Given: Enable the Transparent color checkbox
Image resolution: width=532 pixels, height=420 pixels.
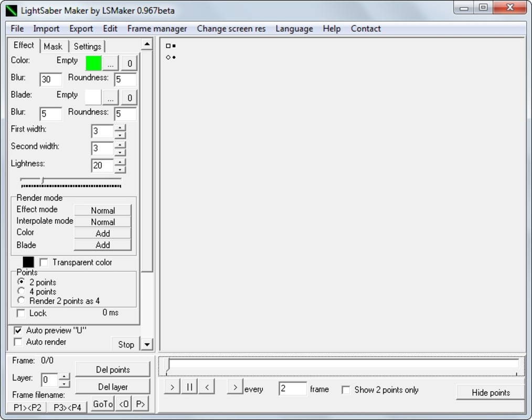Looking at the screenshot, I should click(44, 262).
